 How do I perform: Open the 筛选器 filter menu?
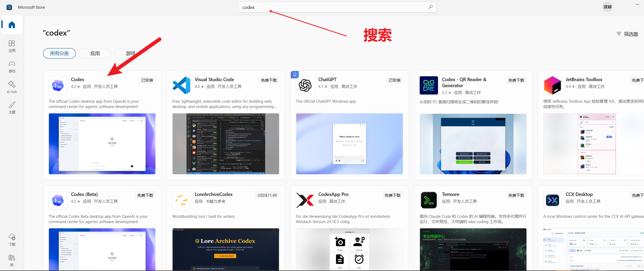pos(627,34)
